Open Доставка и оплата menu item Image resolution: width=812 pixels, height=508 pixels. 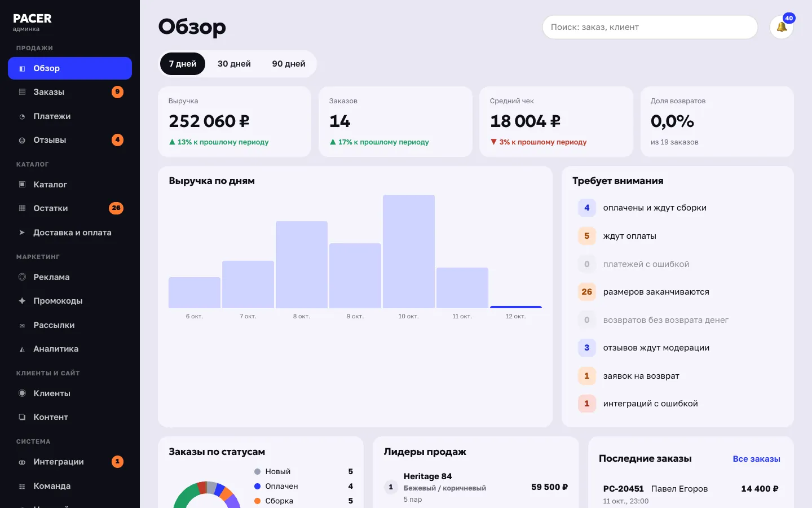click(x=70, y=233)
